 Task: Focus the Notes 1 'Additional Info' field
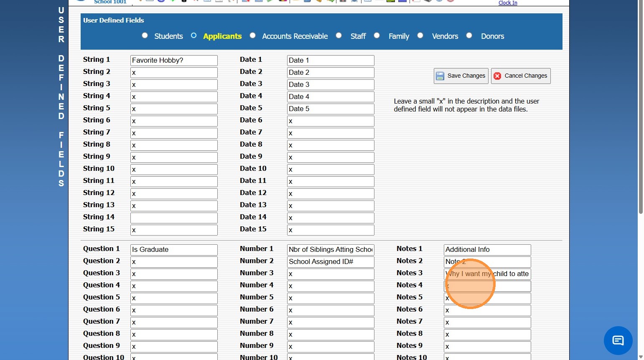[487, 250]
